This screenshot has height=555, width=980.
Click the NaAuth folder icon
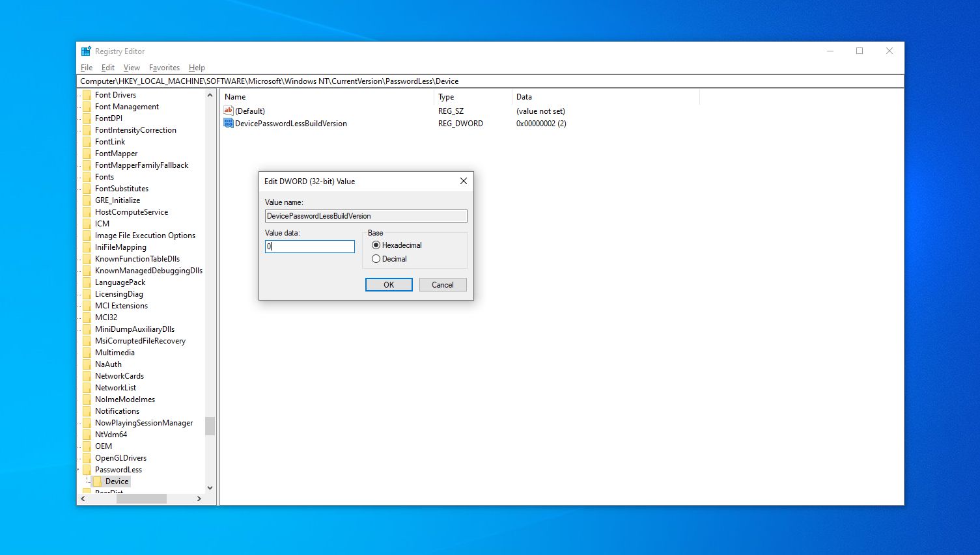(87, 364)
